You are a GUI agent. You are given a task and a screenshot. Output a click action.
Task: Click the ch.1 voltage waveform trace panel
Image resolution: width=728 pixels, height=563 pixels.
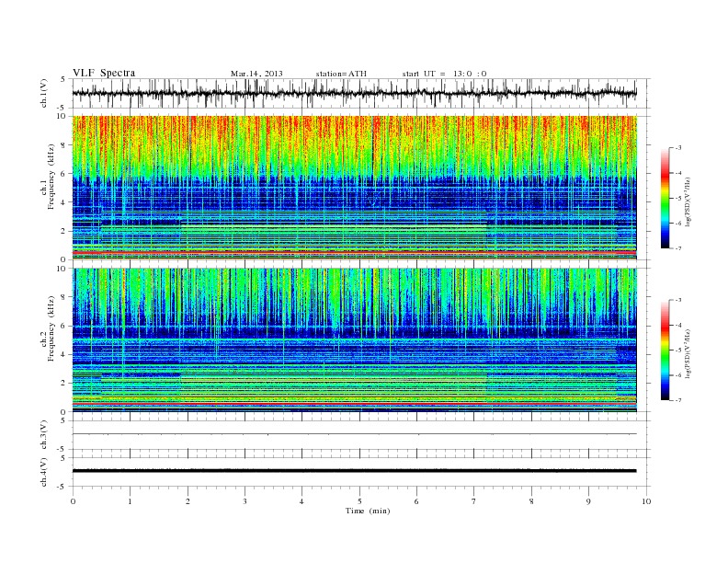(x=360, y=93)
